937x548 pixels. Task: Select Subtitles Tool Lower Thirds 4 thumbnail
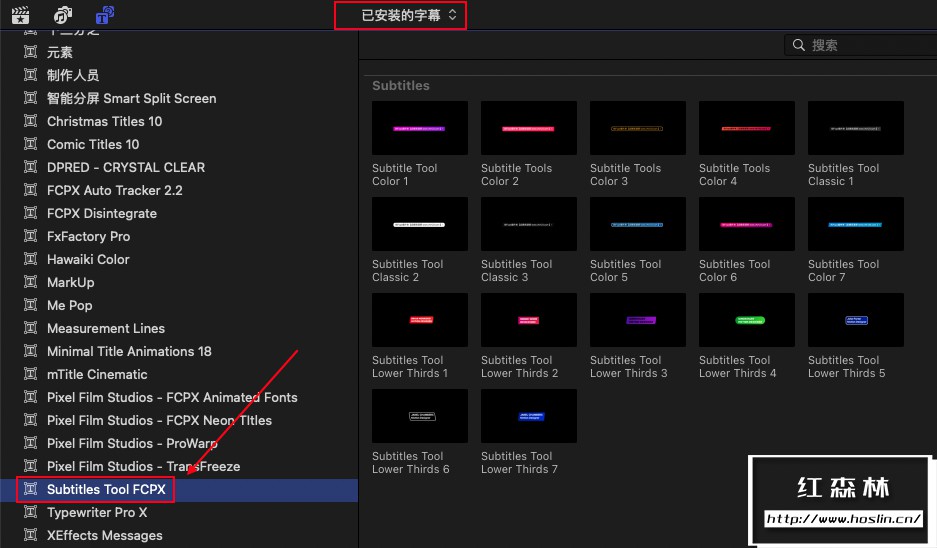tap(747, 320)
